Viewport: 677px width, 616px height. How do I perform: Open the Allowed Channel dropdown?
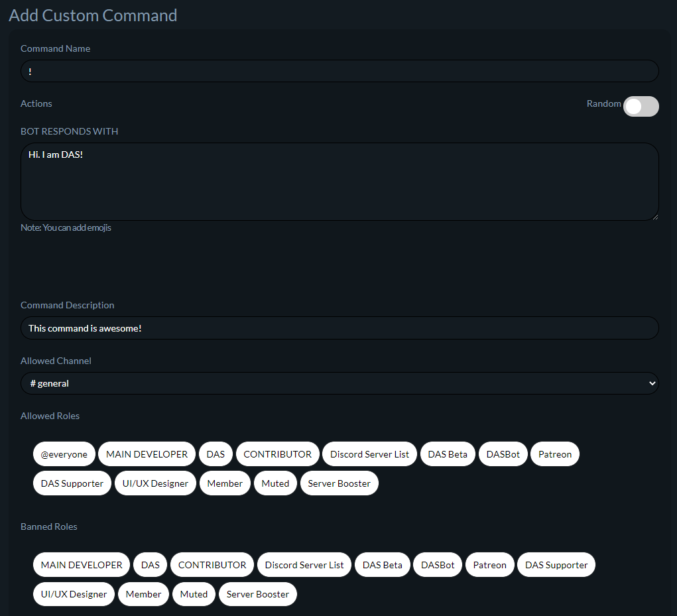[x=339, y=383]
